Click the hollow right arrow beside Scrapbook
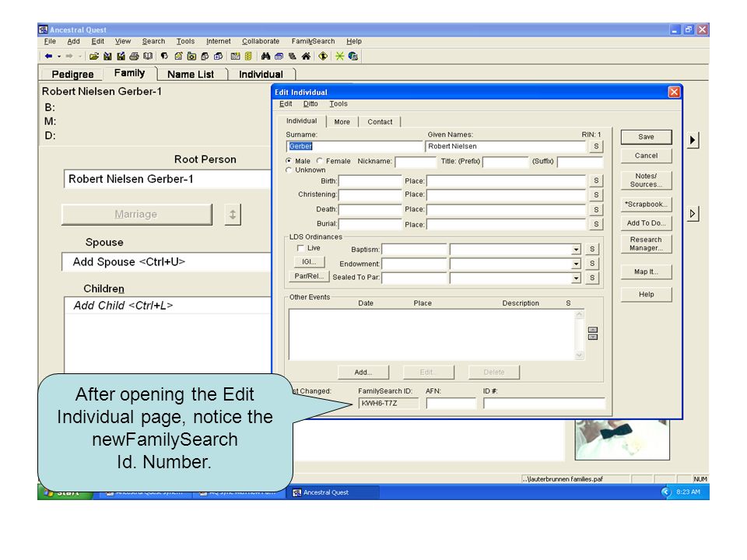The height and width of the screenshot is (560, 747). (693, 213)
